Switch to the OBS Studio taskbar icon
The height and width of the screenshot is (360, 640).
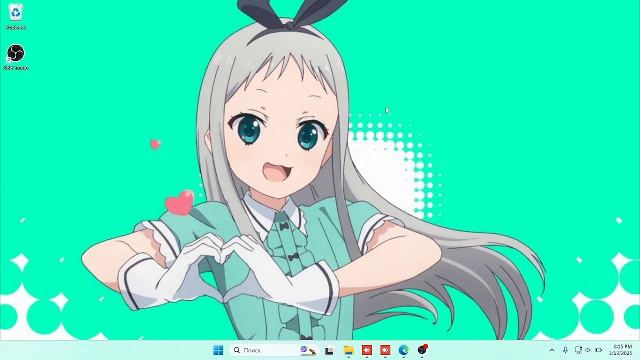click(422, 350)
